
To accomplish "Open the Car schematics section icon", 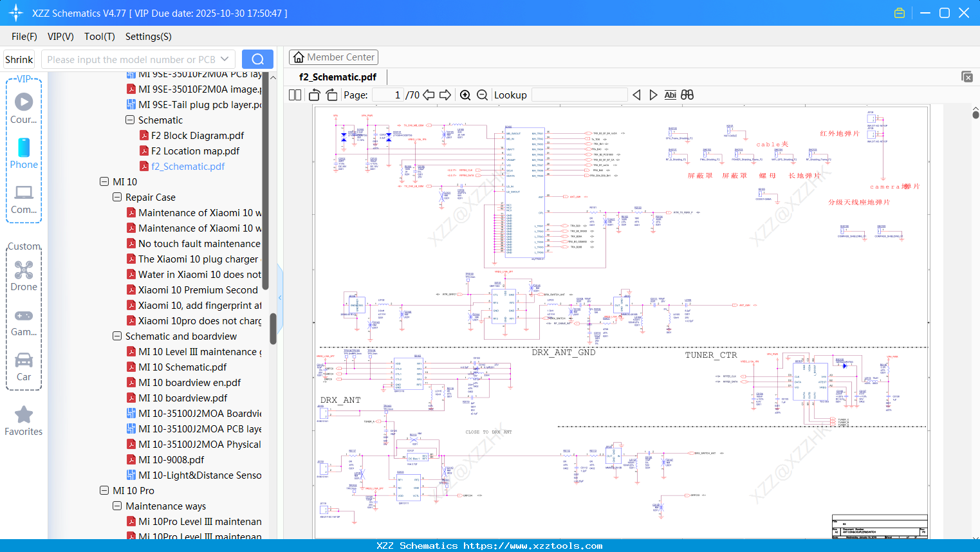I will click(24, 360).
